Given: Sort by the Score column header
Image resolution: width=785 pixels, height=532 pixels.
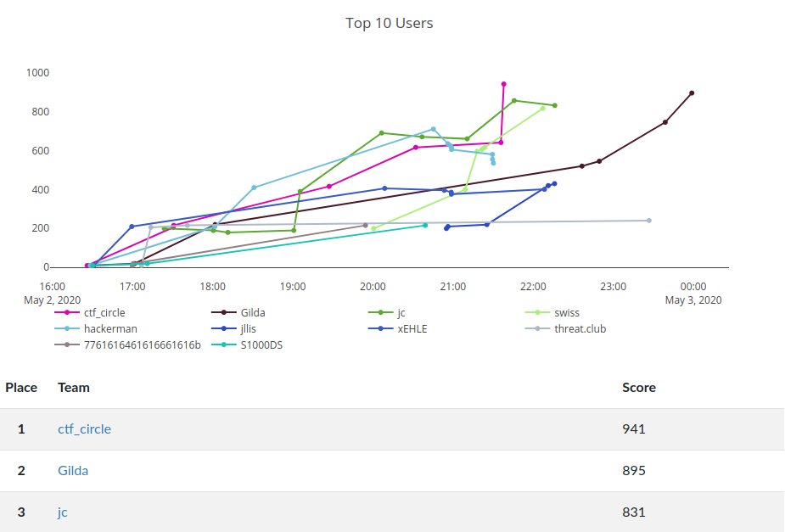Looking at the screenshot, I should click(639, 388).
